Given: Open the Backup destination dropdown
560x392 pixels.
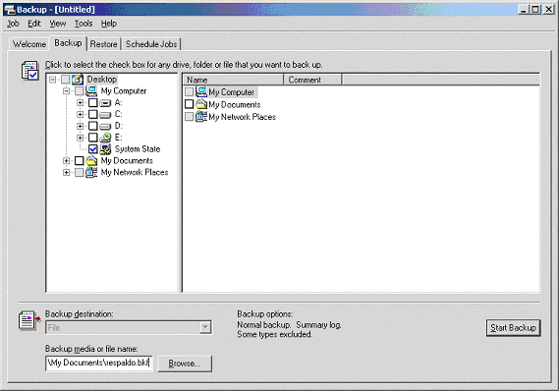Looking at the screenshot, I should pos(205,327).
